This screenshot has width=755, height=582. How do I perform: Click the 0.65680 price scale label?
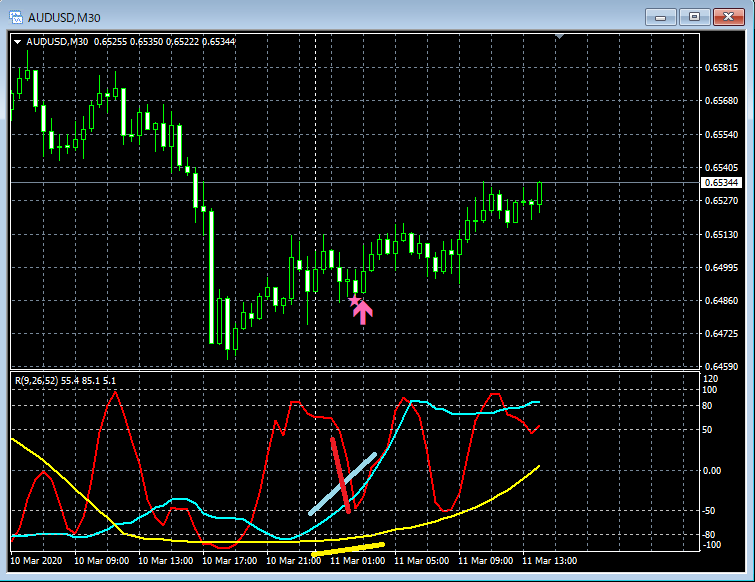(x=721, y=101)
